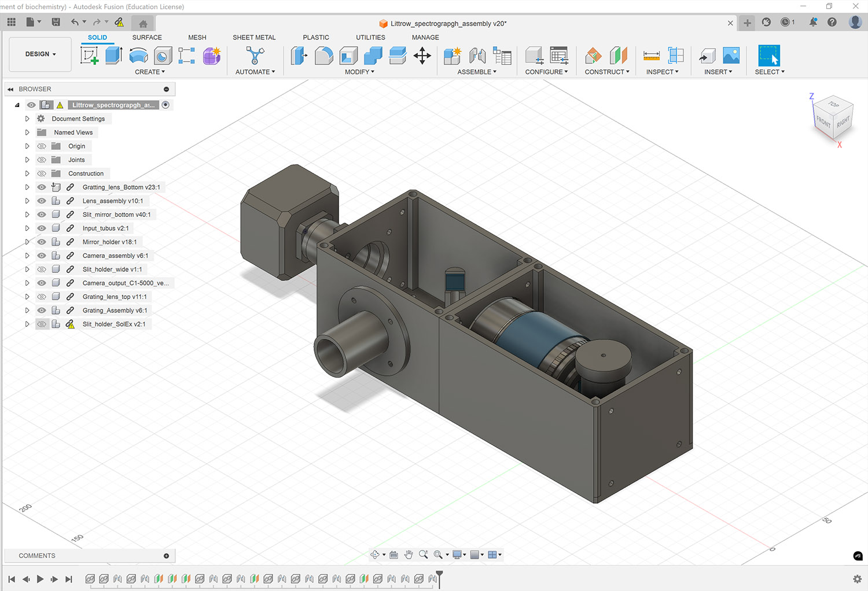Activate the Select tool icon
The width and height of the screenshot is (868, 591).
point(769,56)
